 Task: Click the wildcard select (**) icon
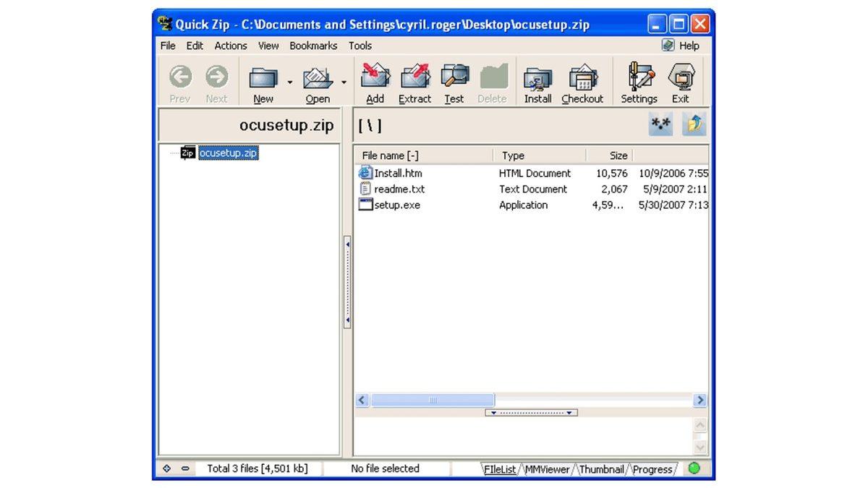click(660, 124)
